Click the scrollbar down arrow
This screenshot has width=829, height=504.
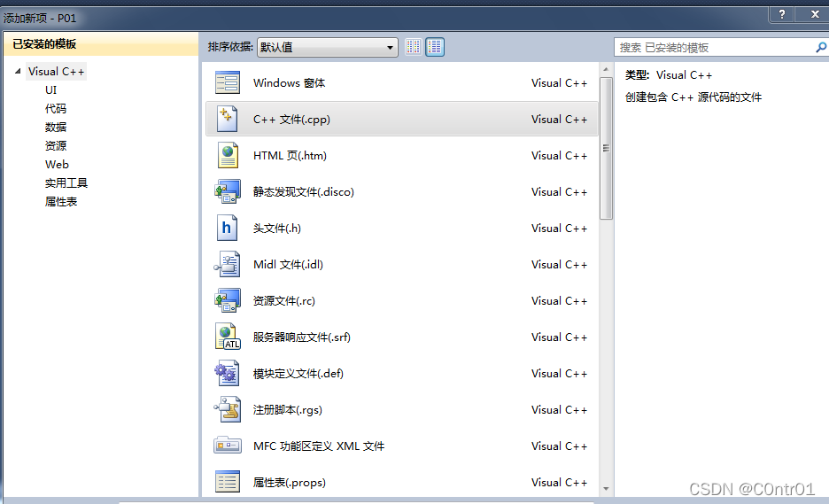tap(606, 489)
